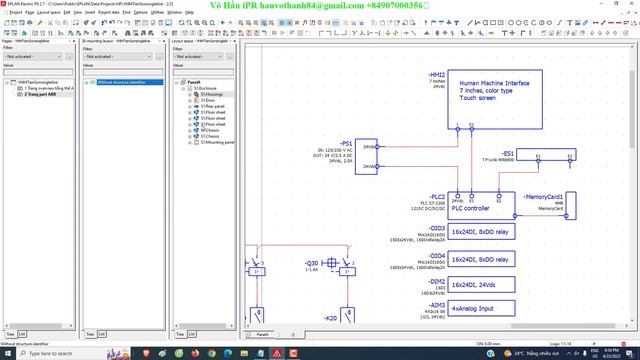Open the Insert menu

tap(90, 13)
